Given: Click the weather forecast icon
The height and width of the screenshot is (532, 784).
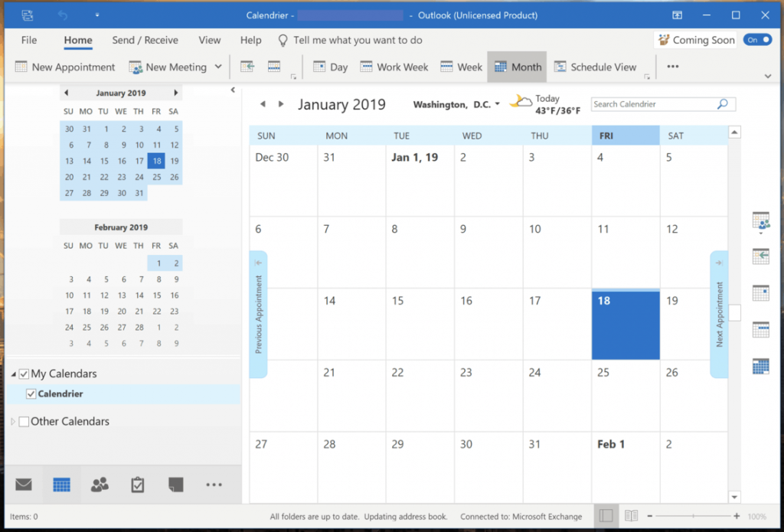Looking at the screenshot, I should point(521,102).
